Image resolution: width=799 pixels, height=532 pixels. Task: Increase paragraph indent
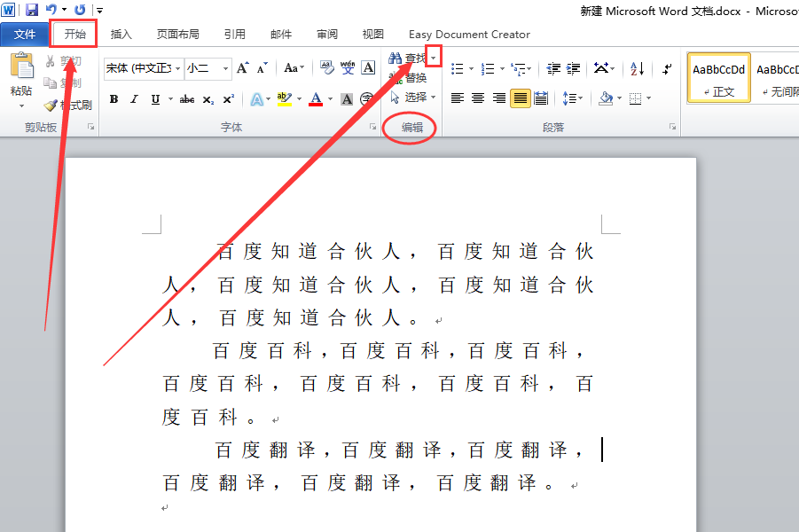pyautogui.click(x=573, y=69)
